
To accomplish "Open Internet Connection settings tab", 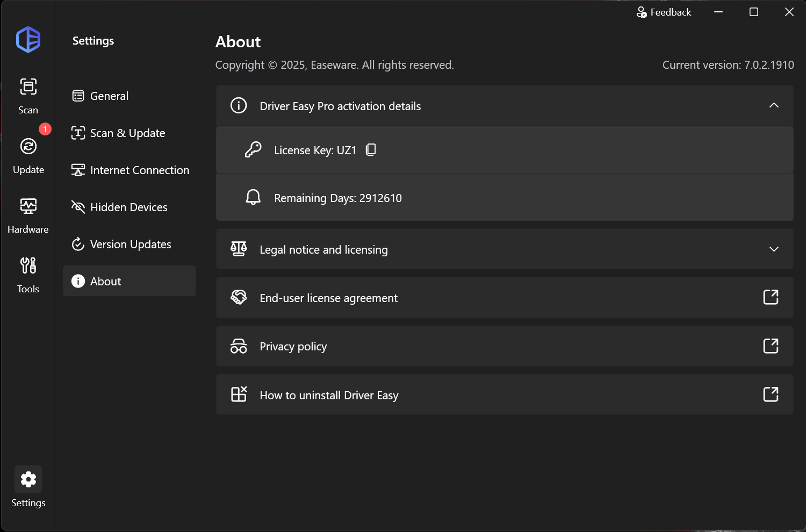I will pyautogui.click(x=129, y=170).
